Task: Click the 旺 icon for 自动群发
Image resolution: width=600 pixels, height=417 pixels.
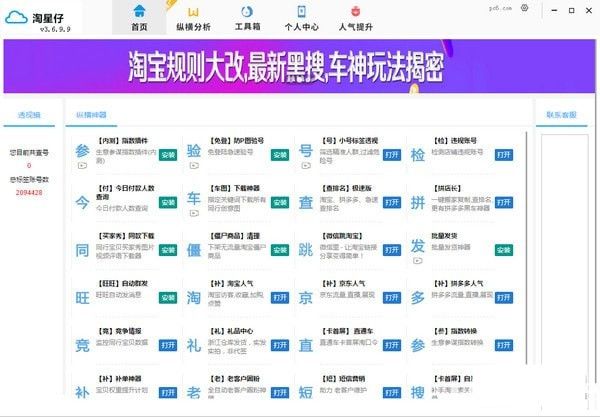Action: 82,298
